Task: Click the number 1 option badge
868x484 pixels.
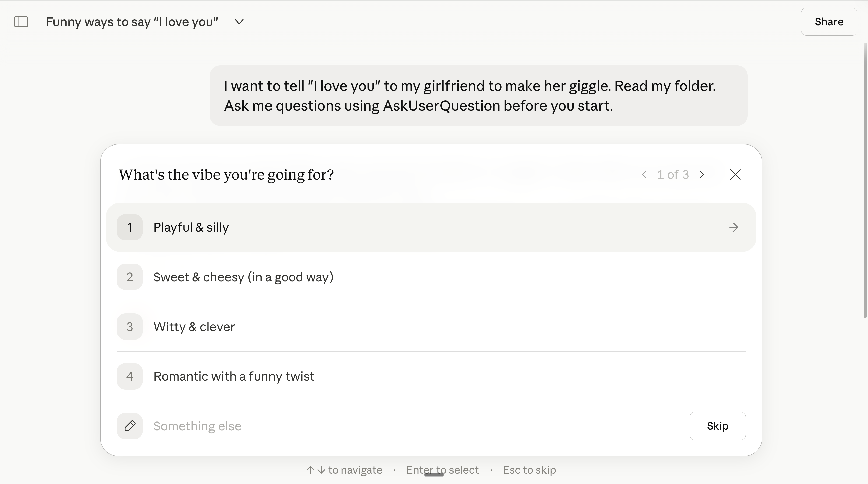Action: [x=130, y=227]
